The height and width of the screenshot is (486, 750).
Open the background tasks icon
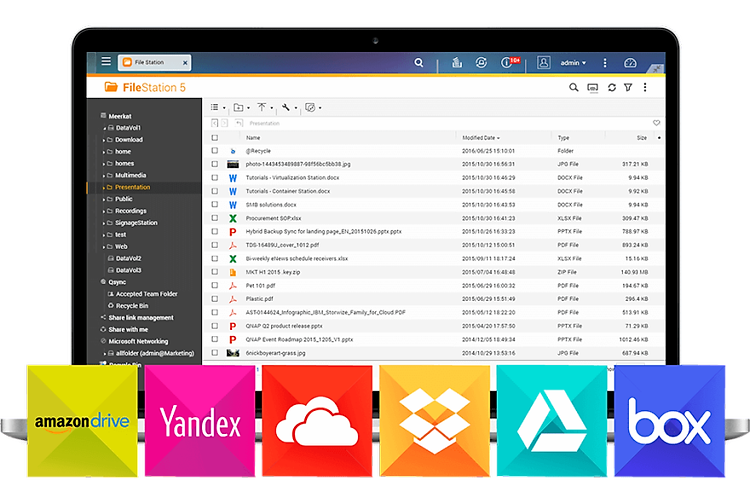457,63
